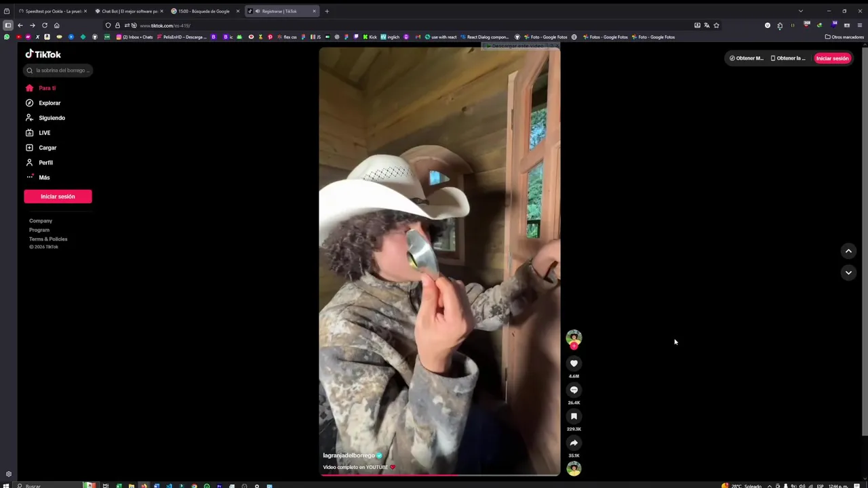Open the flex css bookmark
This screenshot has height=488, width=868.
(286, 37)
